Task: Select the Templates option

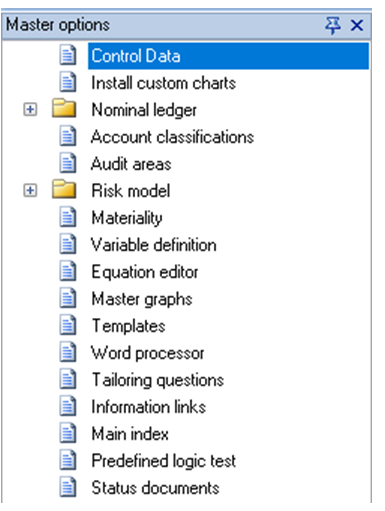Action: point(129,326)
